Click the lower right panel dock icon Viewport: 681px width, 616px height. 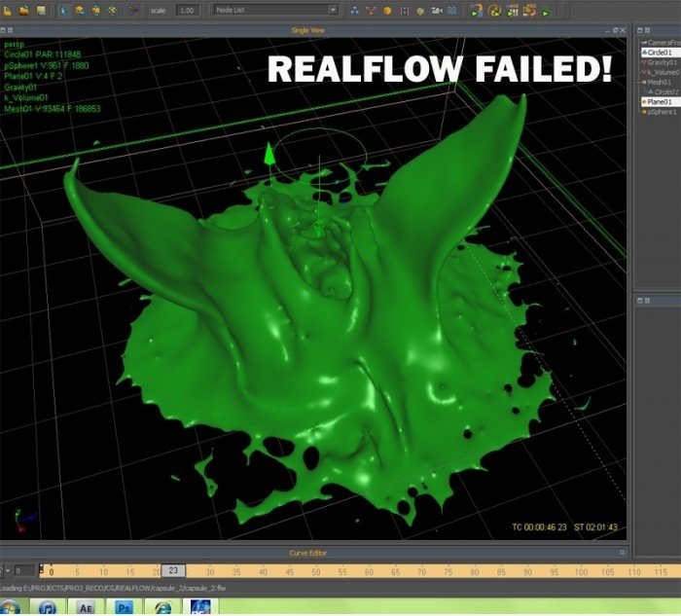pos(640,301)
